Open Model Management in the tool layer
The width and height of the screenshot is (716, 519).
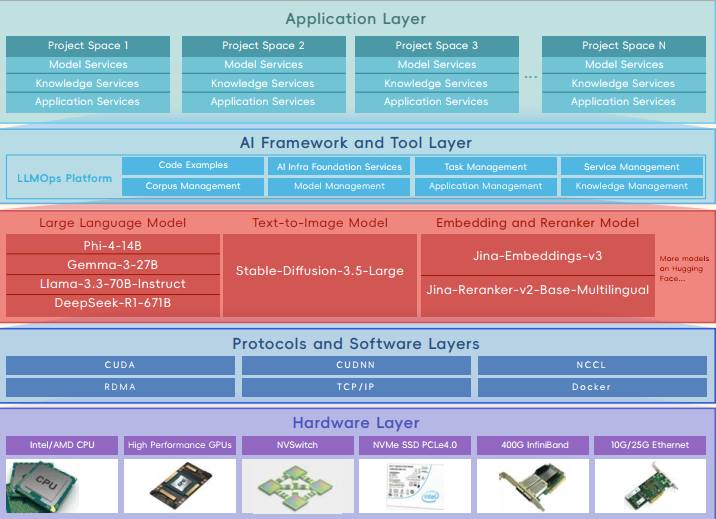(339, 186)
